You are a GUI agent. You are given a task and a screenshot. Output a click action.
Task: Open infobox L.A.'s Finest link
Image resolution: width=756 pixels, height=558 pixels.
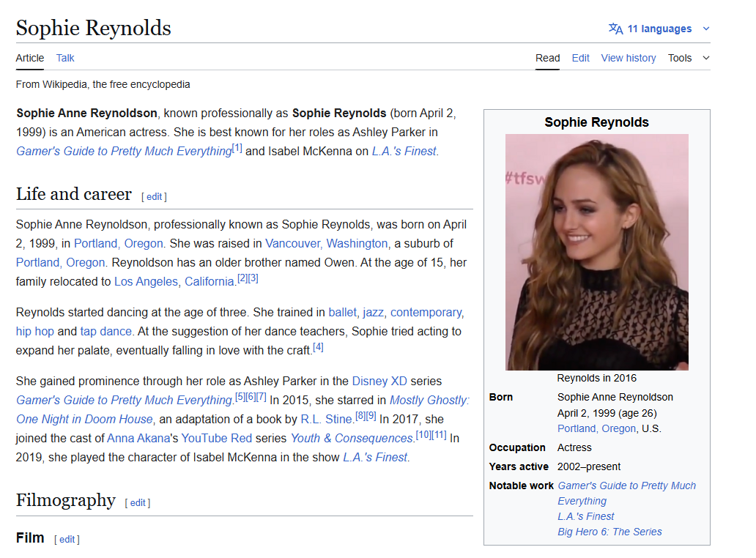[x=586, y=516]
